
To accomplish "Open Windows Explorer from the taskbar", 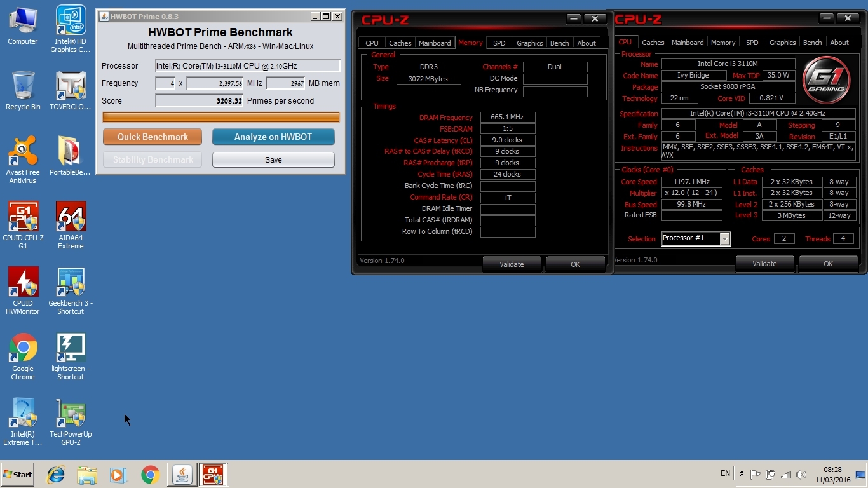I will click(87, 475).
